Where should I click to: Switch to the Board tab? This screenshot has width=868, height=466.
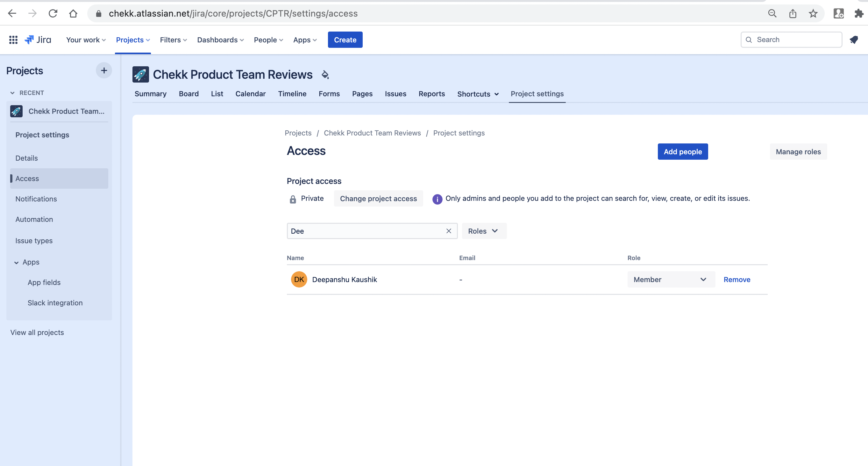[189, 94]
